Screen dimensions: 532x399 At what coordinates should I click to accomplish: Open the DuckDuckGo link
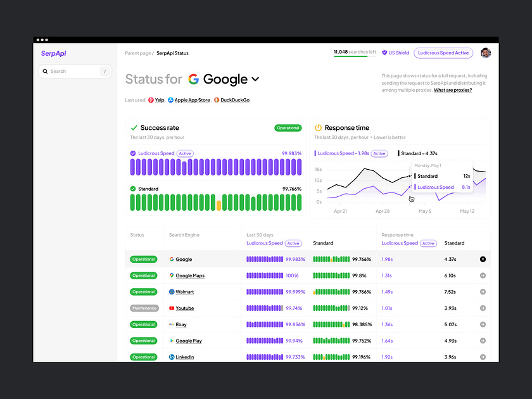235,100
